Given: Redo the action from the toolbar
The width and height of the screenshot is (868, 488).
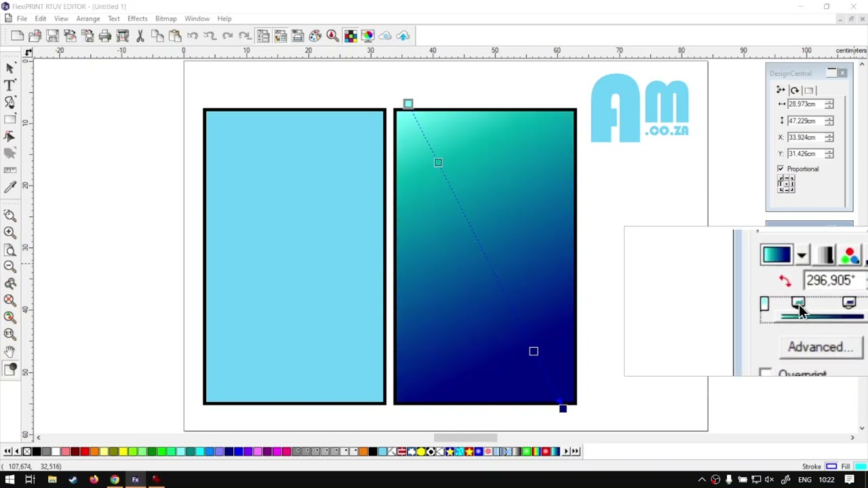Looking at the screenshot, I should pos(228,36).
